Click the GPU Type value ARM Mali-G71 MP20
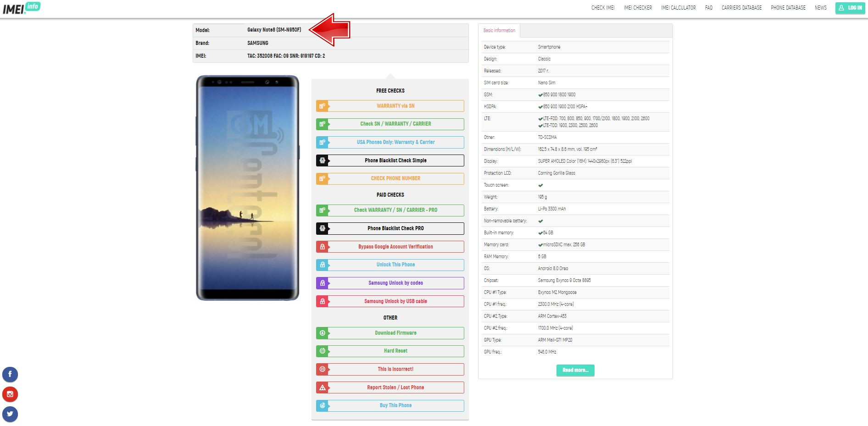Screen dimensions: 868x426 click(555, 340)
